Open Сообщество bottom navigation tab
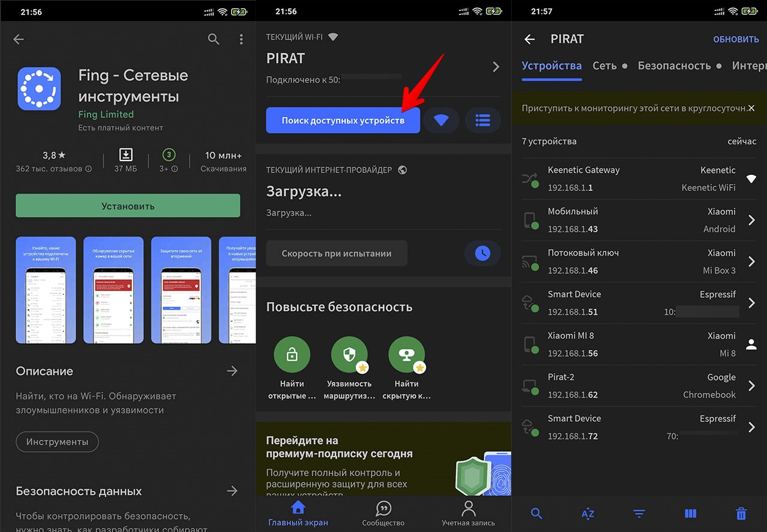 (383, 514)
